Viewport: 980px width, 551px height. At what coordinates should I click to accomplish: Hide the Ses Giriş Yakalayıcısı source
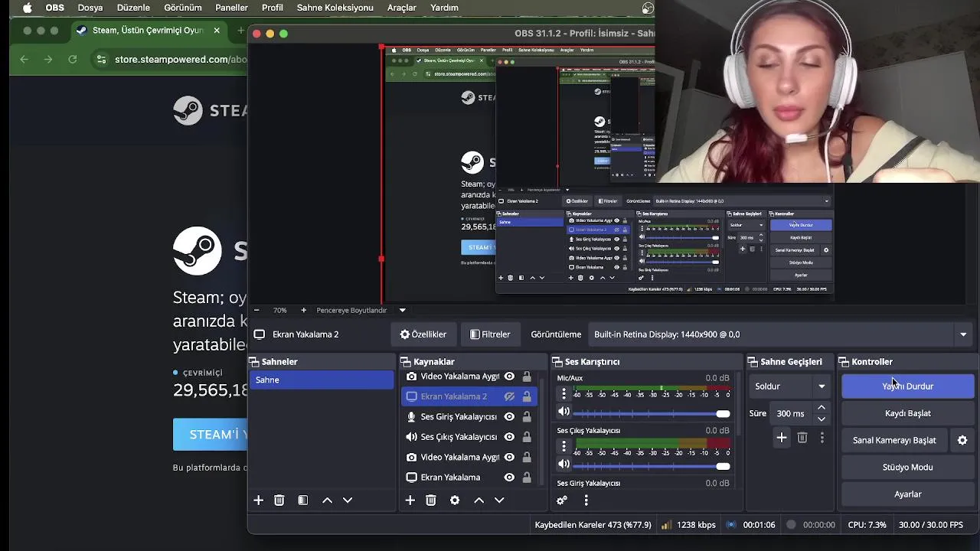point(509,416)
